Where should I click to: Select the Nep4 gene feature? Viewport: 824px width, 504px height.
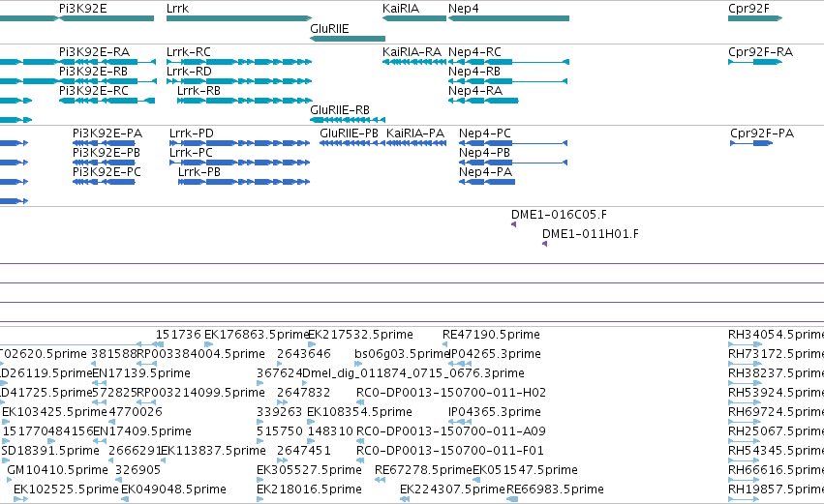508,18
